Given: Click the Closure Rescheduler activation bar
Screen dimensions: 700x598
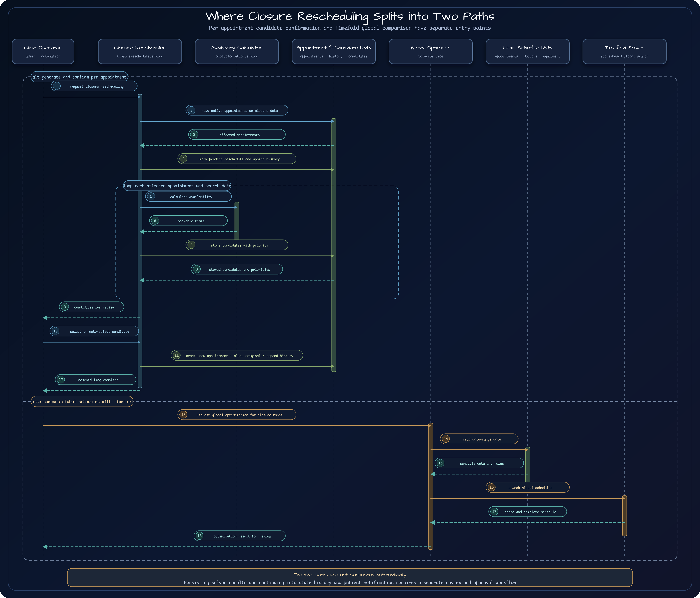Looking at the screenshot, I should click(x=140, y=241).
